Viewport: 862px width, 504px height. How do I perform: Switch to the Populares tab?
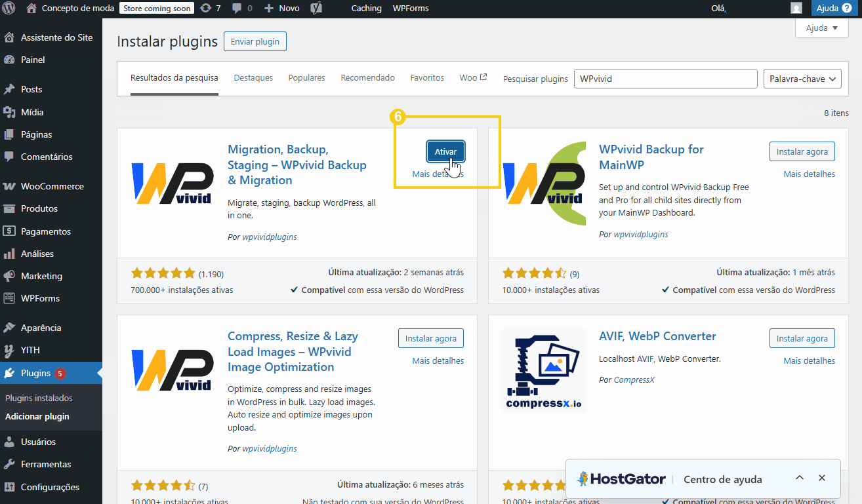pos(306,78)
